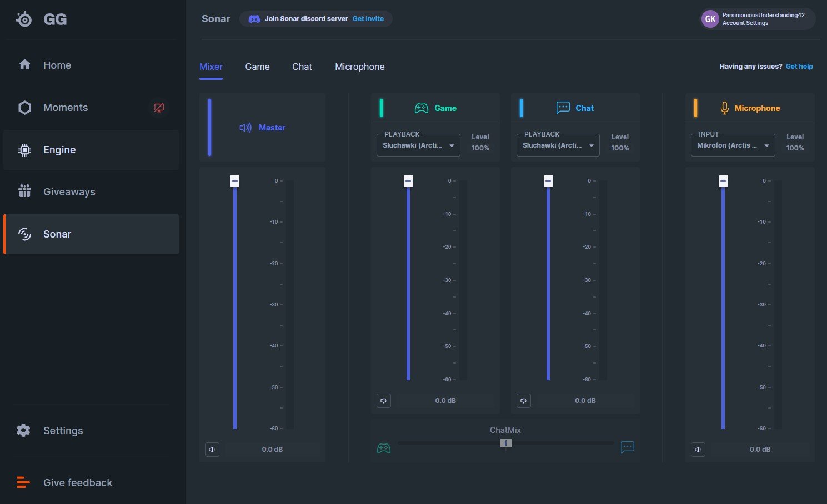Screen dimensions: 827x504
Task: Mute the Microphone channel
Action: [x=698, y=450]
